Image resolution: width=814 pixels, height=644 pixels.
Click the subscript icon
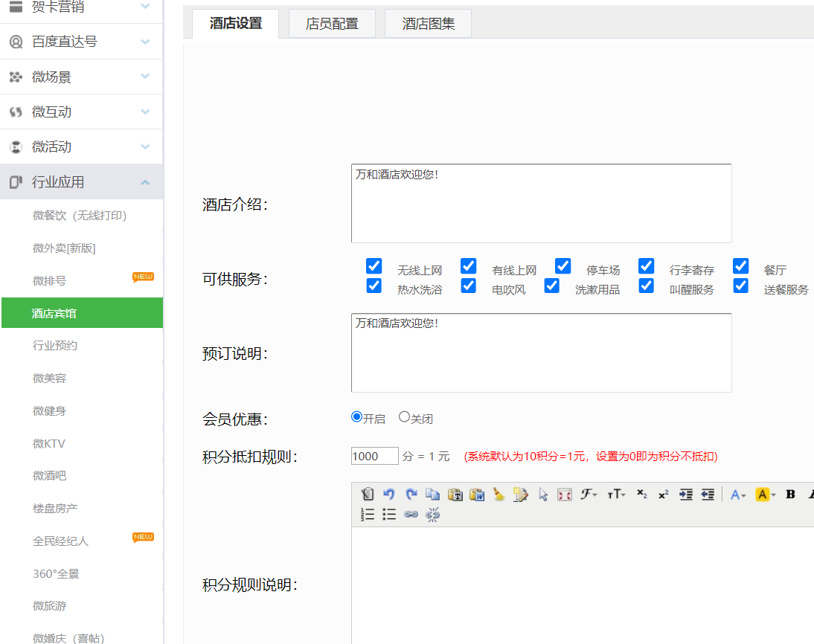tap(641, 494)
